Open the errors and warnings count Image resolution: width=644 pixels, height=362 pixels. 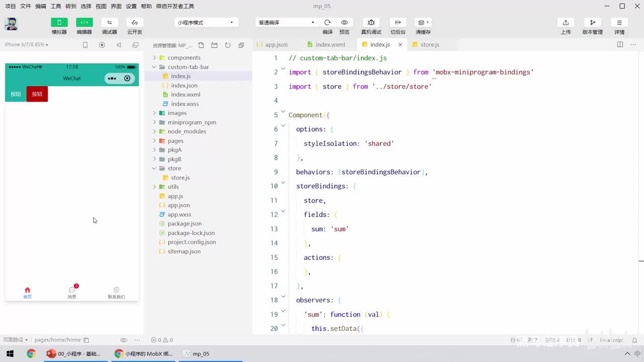pos(162,340)
